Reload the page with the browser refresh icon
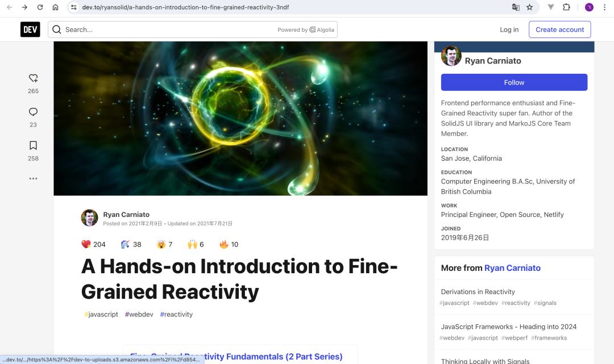Viewport: 614px width, 364px height. [x=40, y=7]
